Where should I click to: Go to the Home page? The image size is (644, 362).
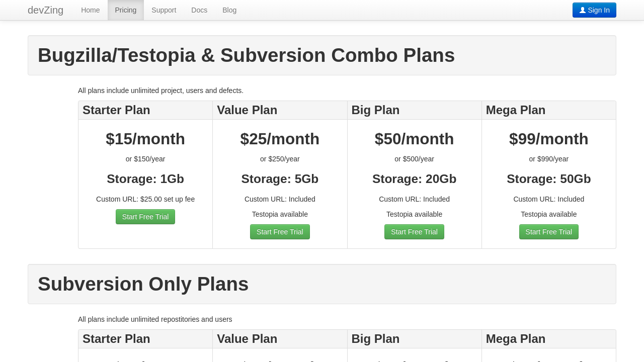click(91, 10)
